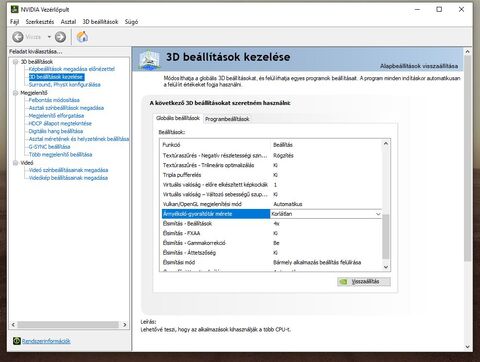The image size is (480, 362).
Task: Select the Textúraszűrés - Negatív részletességi row
Action: [x=271, y=156]
